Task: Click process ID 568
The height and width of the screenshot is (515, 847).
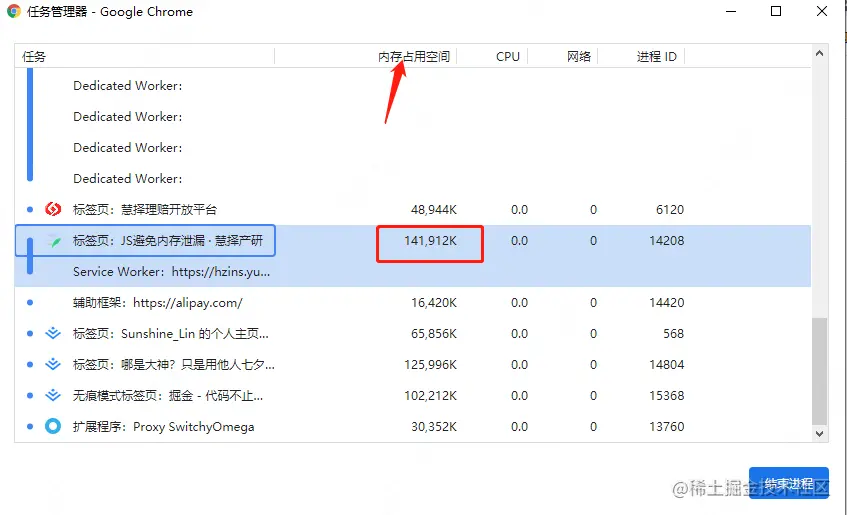Action: coord(674,333)
